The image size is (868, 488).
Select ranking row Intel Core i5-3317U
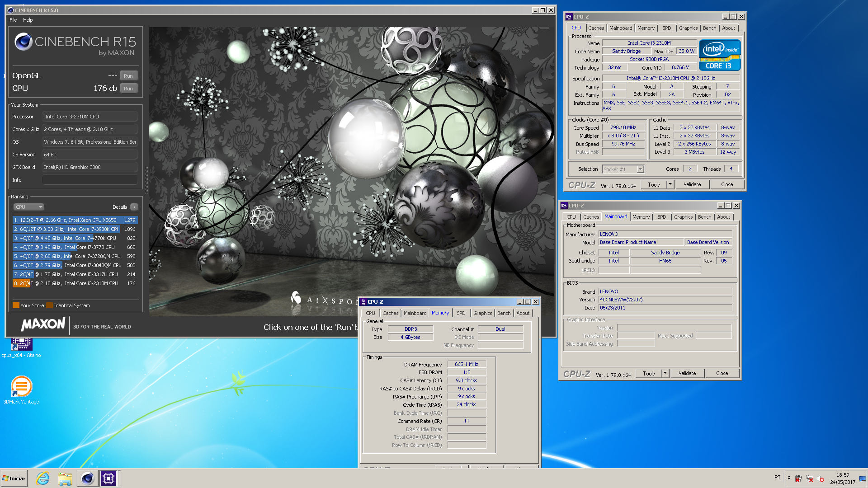coord(75,274)
